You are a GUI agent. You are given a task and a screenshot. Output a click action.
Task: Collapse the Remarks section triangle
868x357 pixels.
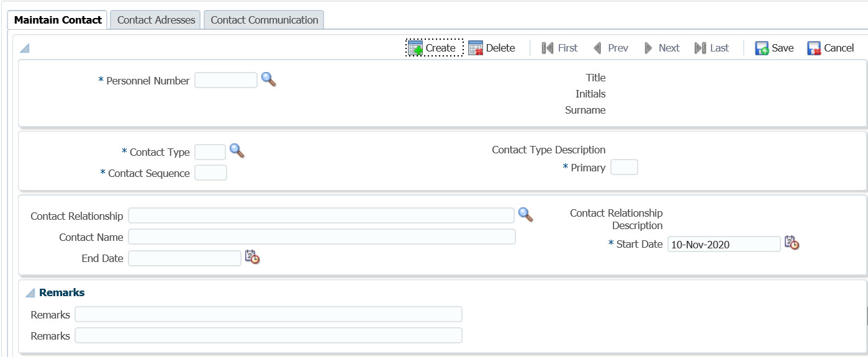click(x=30, y=292)
